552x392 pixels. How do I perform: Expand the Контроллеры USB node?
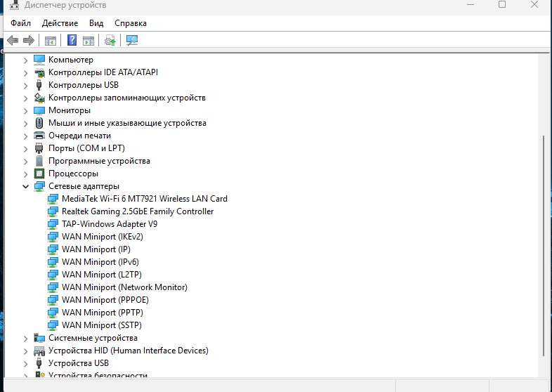point(25,86)
